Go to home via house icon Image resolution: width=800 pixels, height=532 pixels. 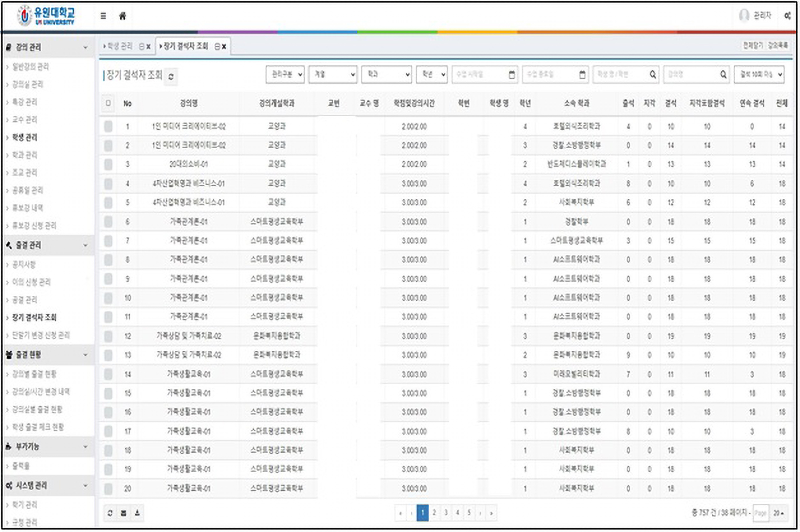click(x=122, y=16)
